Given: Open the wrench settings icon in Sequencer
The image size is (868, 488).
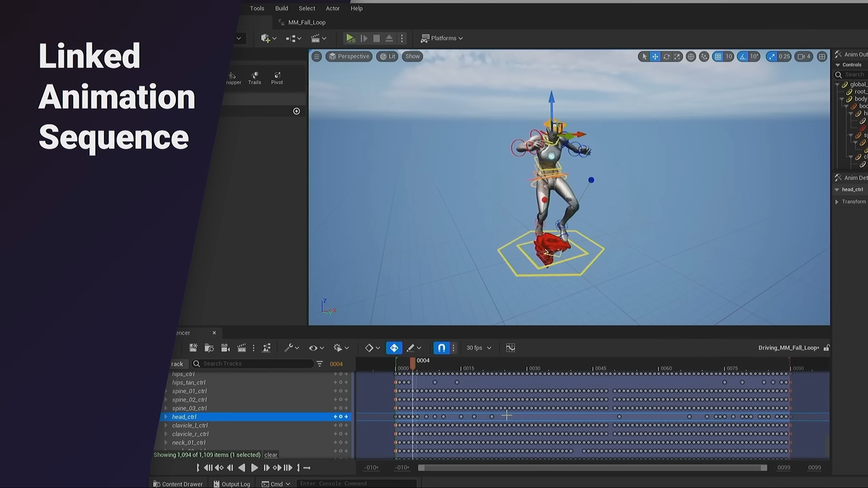Looking at the screenshot, I should pyautogui.click(x=287, y=348).
